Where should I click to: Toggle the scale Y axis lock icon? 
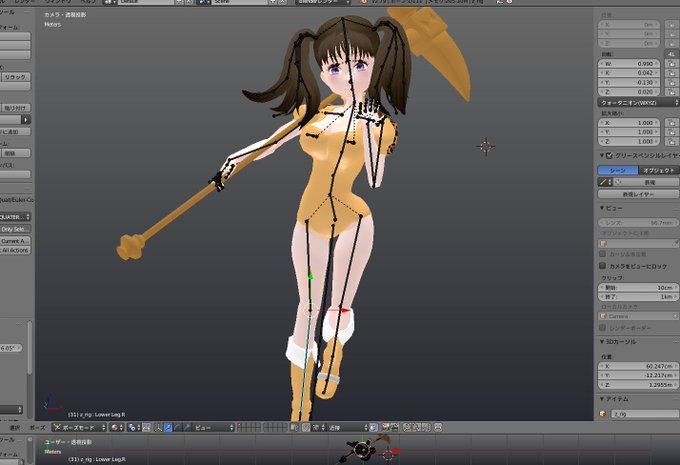(x=671, y=132)
